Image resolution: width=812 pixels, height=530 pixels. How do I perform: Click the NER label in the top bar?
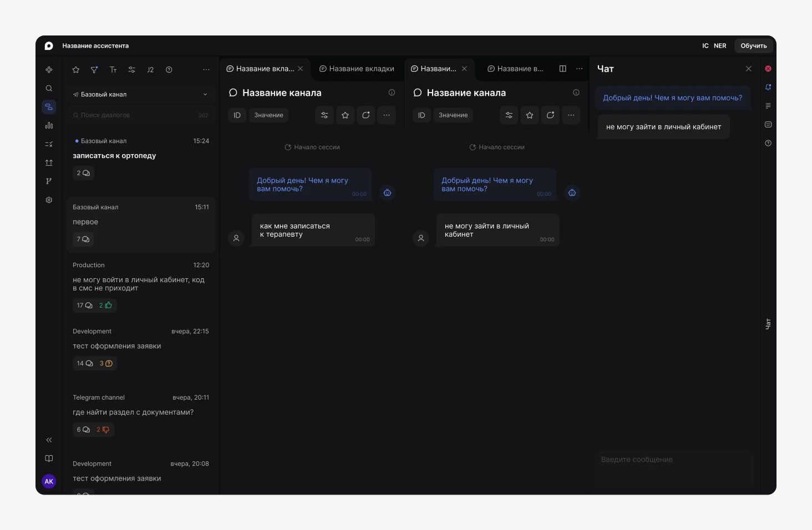pos(720,46)
